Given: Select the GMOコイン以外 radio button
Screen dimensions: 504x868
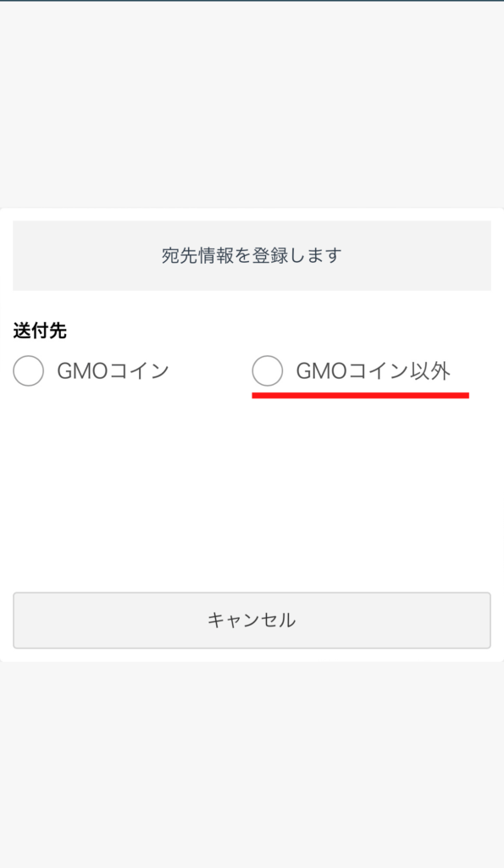Looking at the screenshot, I should [x=267, y=371].
